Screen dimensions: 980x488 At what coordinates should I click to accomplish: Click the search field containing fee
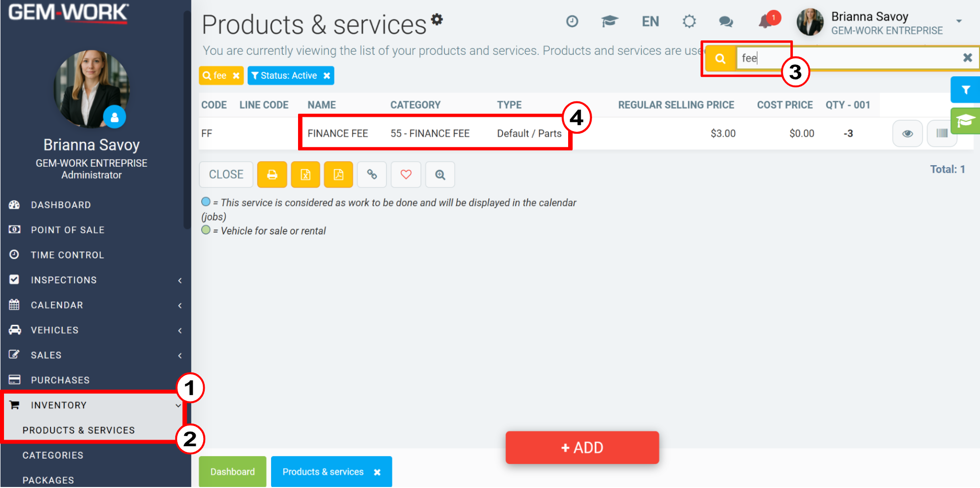click(x=849, y=58)
